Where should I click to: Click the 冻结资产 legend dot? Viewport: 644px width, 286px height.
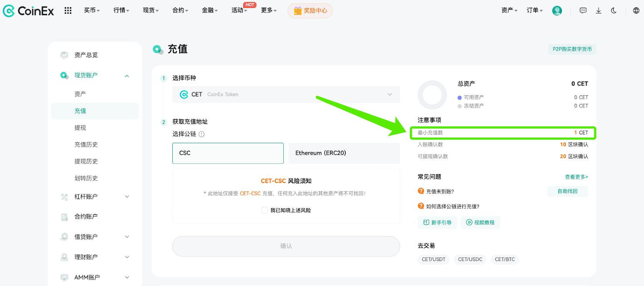(460, 106)
